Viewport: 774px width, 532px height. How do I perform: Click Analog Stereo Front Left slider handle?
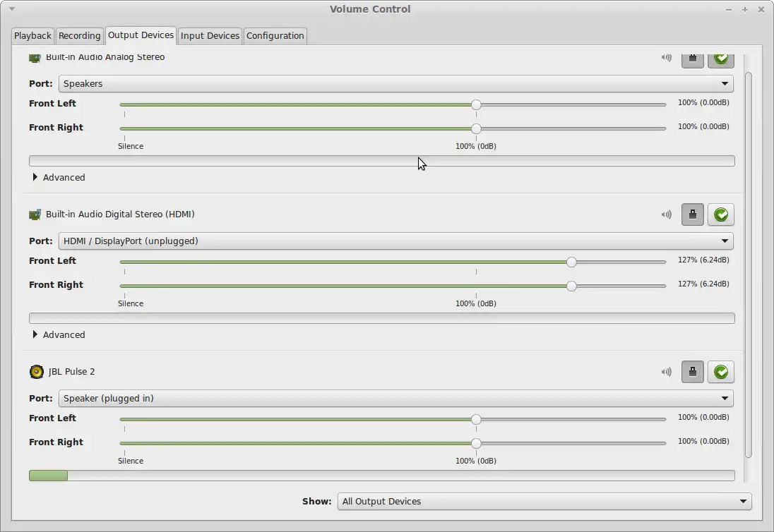(x=476, y=104)
